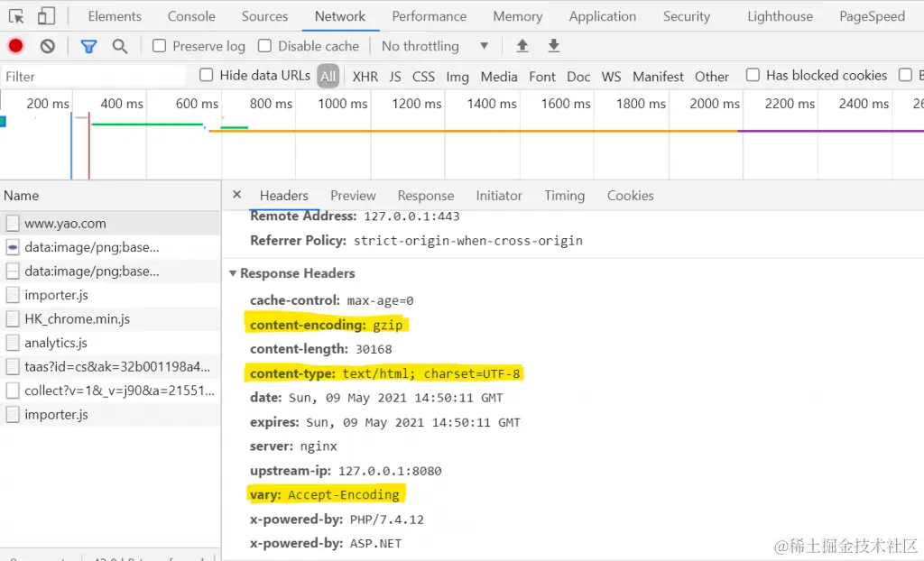Open the Preview detail tab

pyautogui.click(x=353, y=195)
